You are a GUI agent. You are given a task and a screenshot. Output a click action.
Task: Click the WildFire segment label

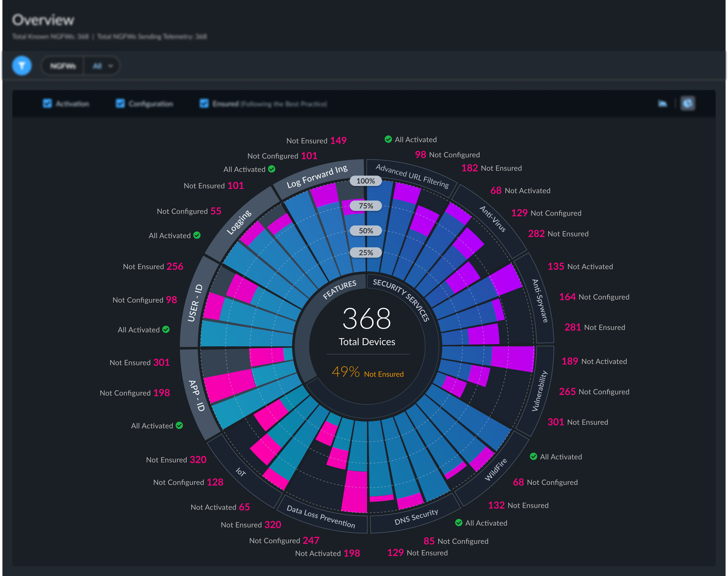496,469
